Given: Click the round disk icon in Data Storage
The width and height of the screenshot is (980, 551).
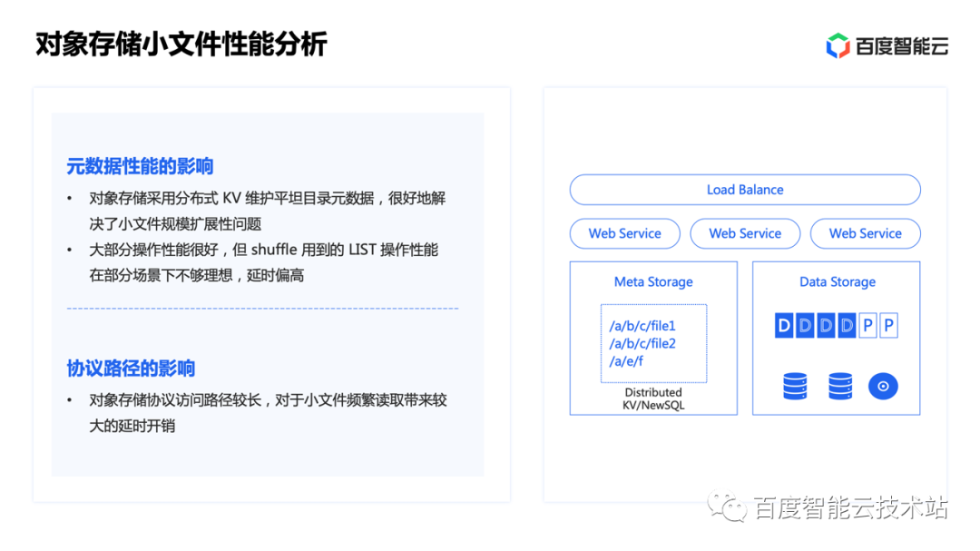Looking at the screenshot, I should [x=883, y=386].
